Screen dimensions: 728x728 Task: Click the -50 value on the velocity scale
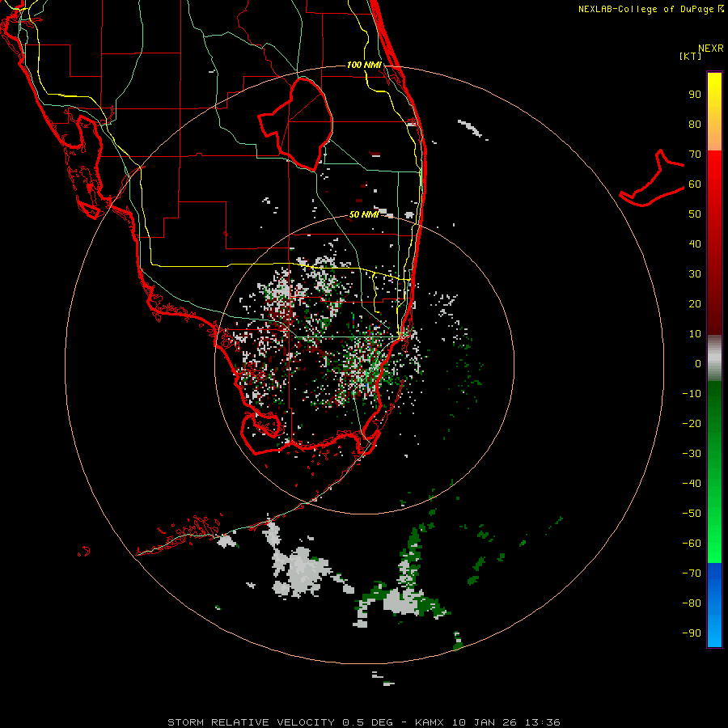(x=692, y=513)
